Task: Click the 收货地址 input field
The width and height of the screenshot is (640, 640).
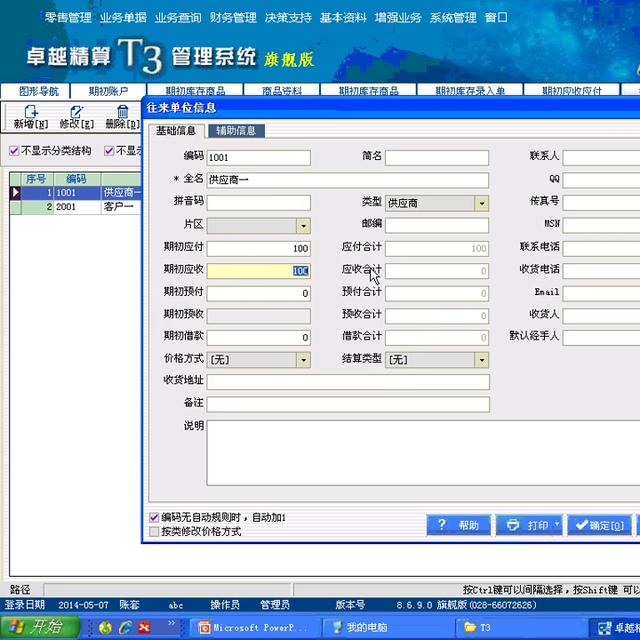Action: tap(348, 382)
